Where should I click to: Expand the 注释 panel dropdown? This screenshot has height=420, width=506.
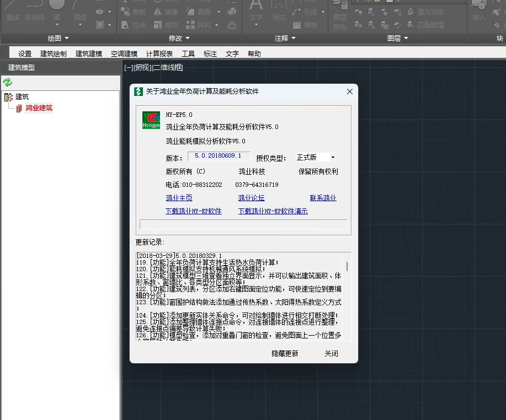285,38
